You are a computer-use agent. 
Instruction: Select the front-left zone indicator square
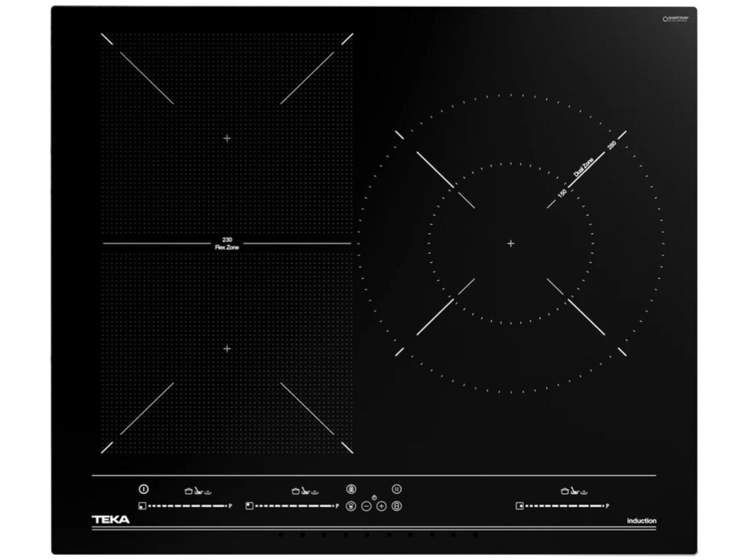(143, 506)
